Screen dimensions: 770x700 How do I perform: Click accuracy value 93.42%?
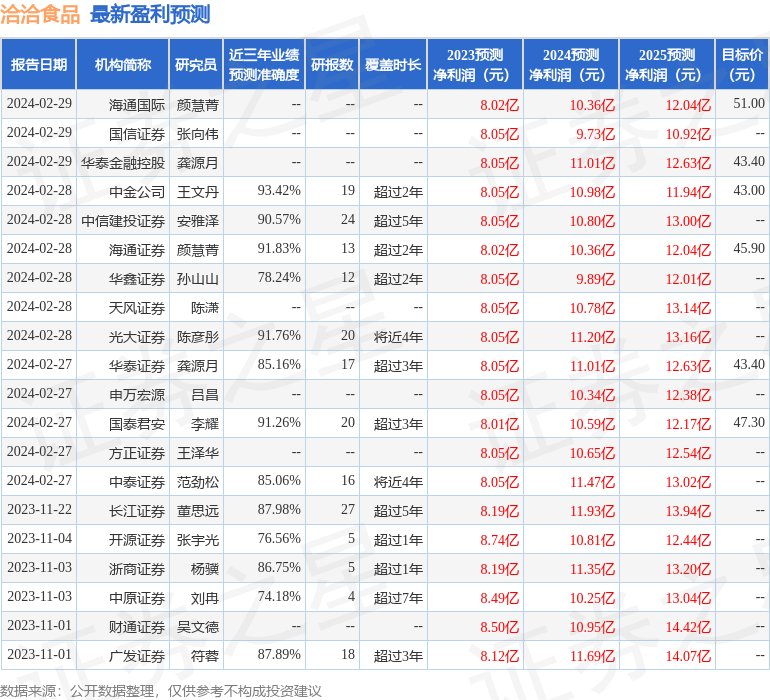point(279,191)
